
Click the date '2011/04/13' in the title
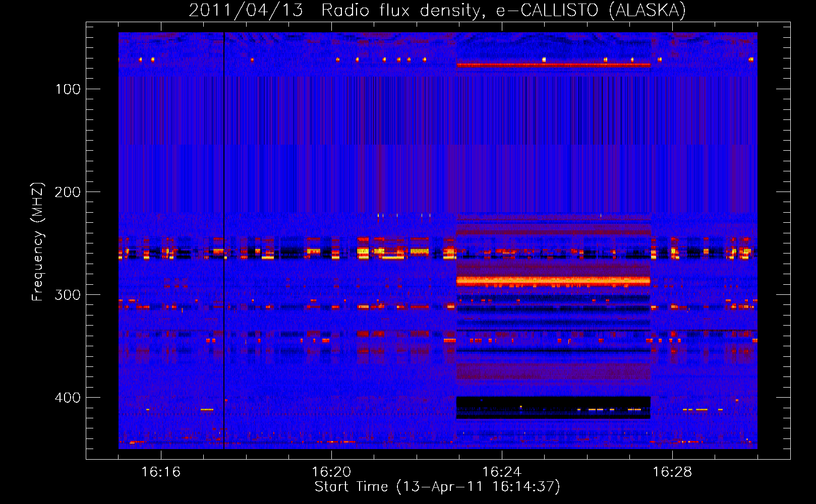(x=246, y=10)
